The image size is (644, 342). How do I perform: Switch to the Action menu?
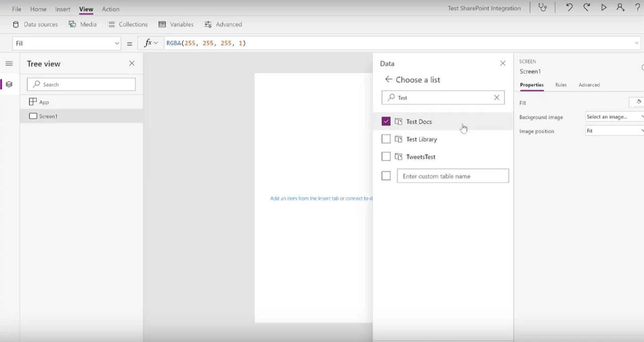pos(110,9)
